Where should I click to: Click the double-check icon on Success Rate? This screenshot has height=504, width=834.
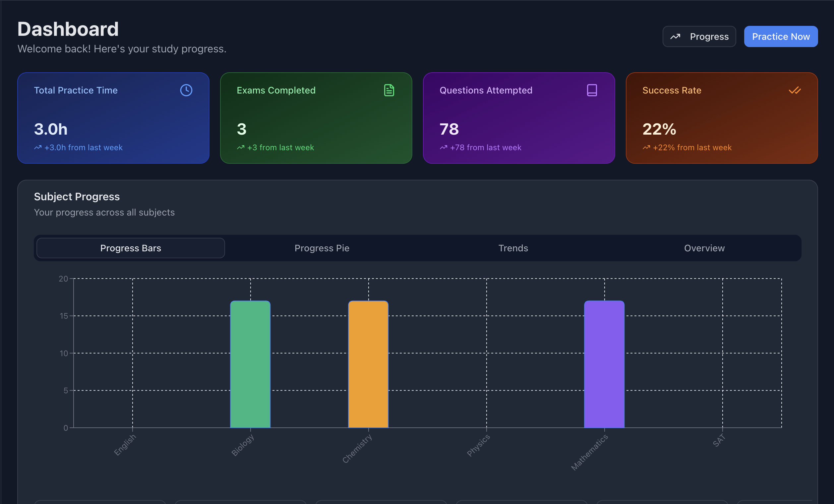[x=795, y=91]
